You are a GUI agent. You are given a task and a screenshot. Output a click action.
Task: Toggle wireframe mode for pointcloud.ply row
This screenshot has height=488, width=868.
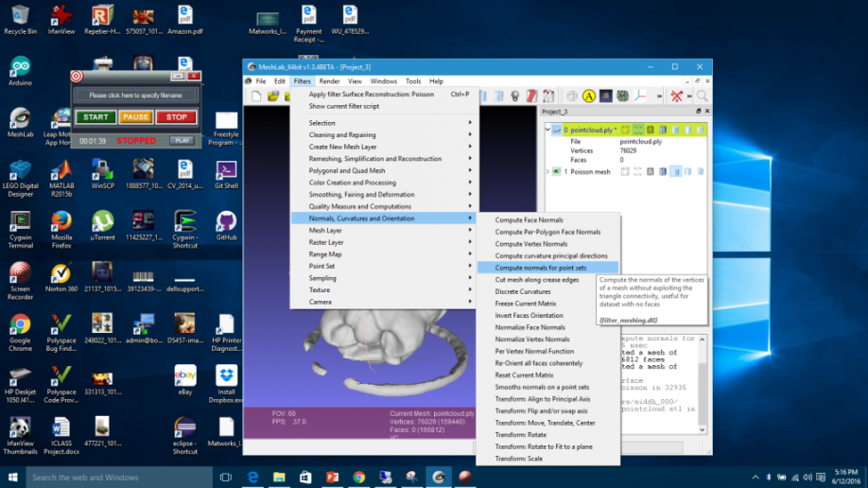coord(651,130)
